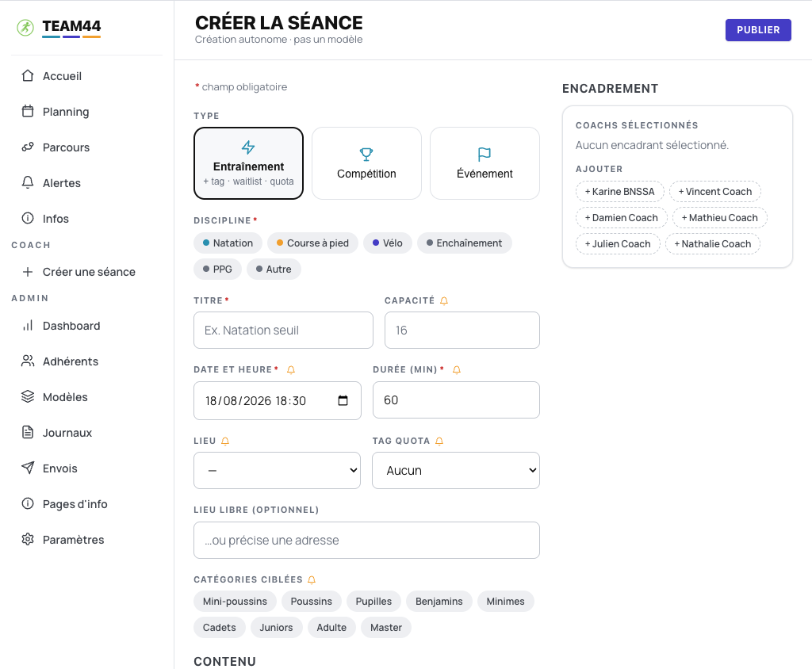Select the Enchaînement discipline chip
The image size is (812, 669).
point(465,243)
